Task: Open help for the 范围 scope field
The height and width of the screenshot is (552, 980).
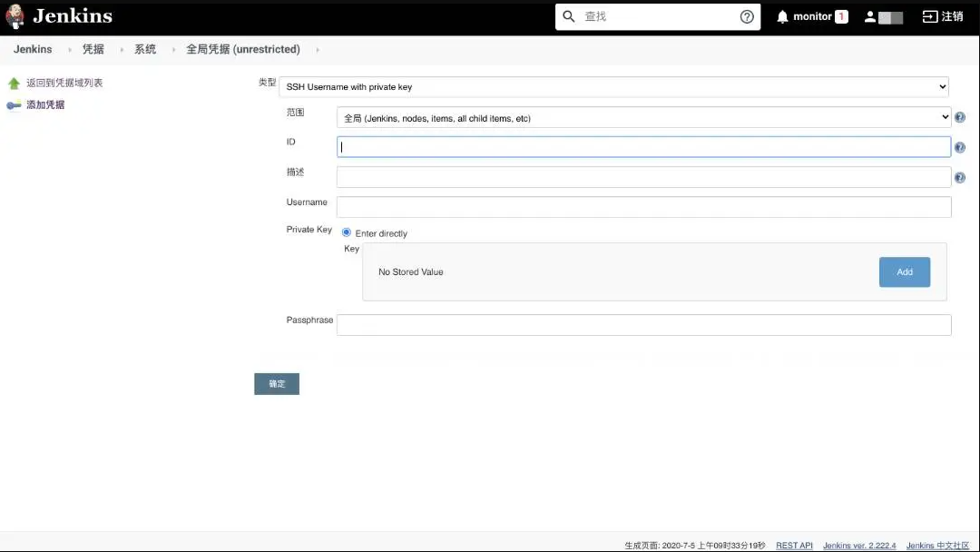Action: 960,117
